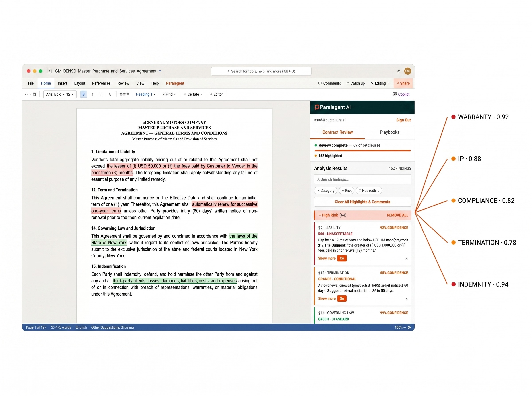Viewport: 532px width, 397px height.
Task: Open the Risk filter dropdown
Action: click(x=346, y=191)
